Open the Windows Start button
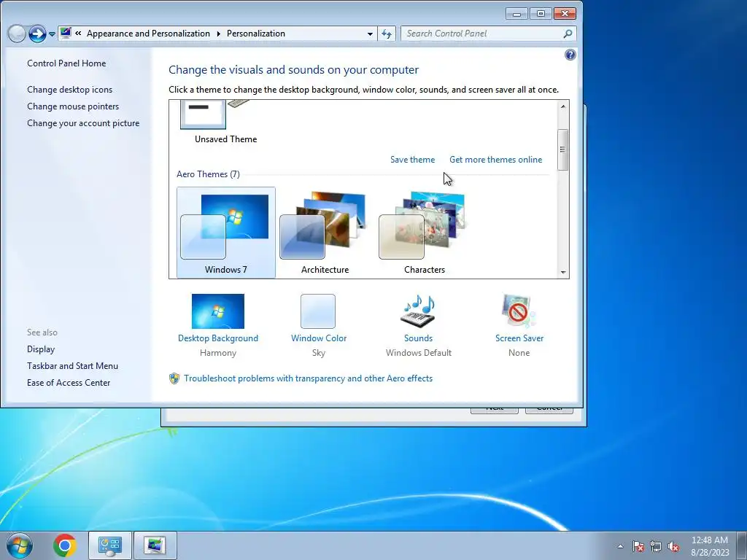The width and height of the screenshot is (747, 560). [20, 545]
